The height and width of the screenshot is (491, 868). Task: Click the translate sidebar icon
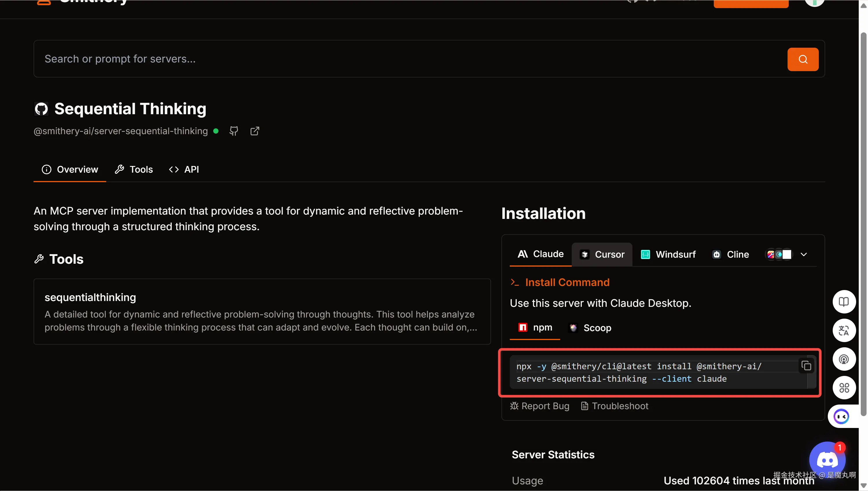[x=844, y=330]
